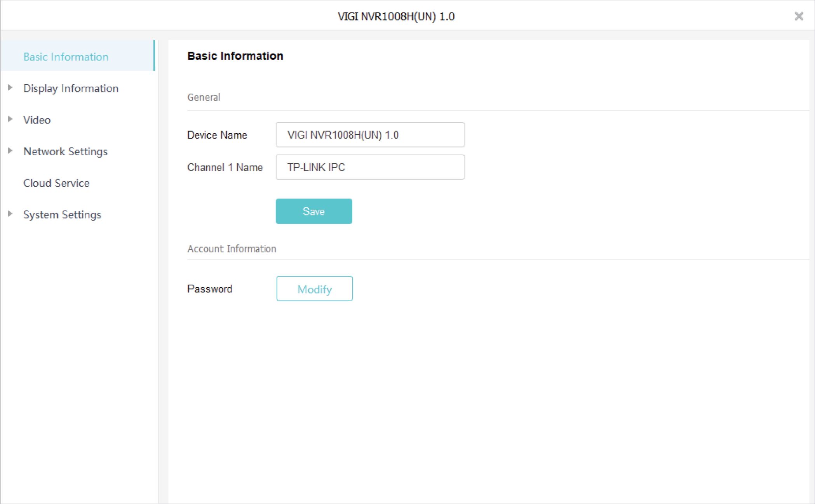Click the Account Information section heading

tap(232, 249)
